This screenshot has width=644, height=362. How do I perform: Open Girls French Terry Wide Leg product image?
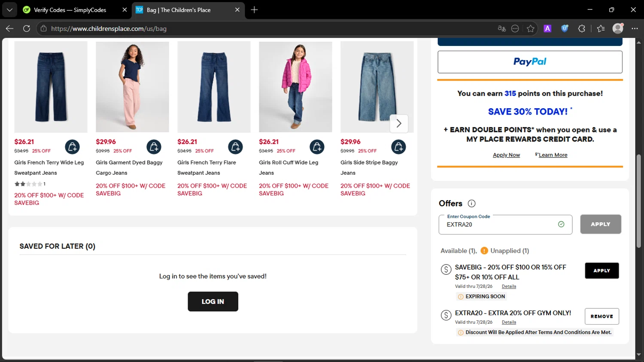coord(51,87)
